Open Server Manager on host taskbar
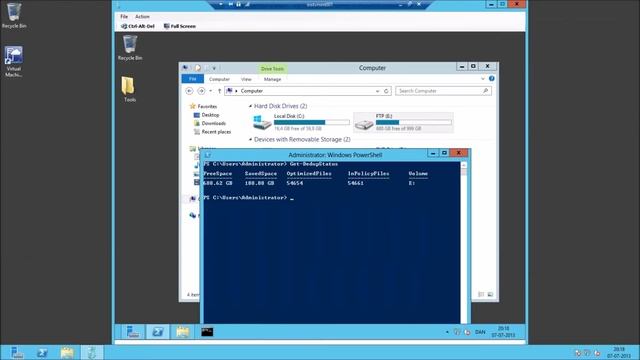 click(17, 353)
